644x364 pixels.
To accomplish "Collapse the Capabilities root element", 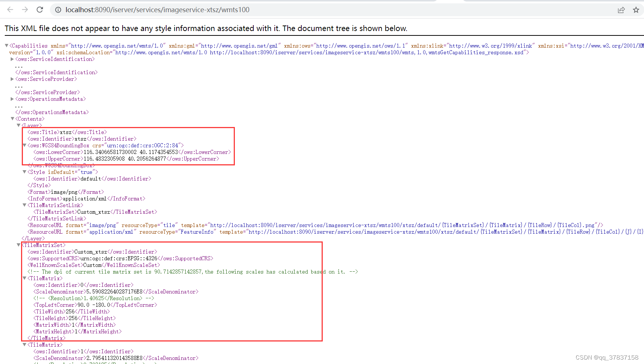I will coord(6,46).
